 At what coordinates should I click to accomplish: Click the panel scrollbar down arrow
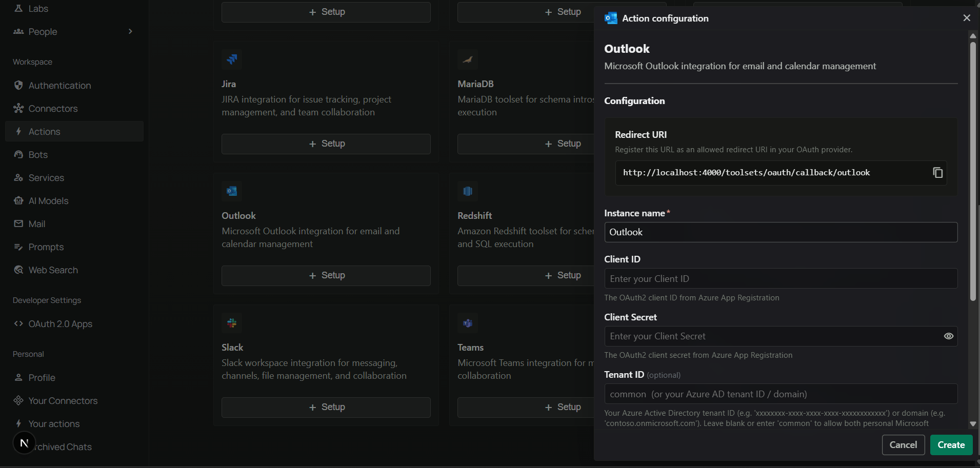tap(973, 424)
